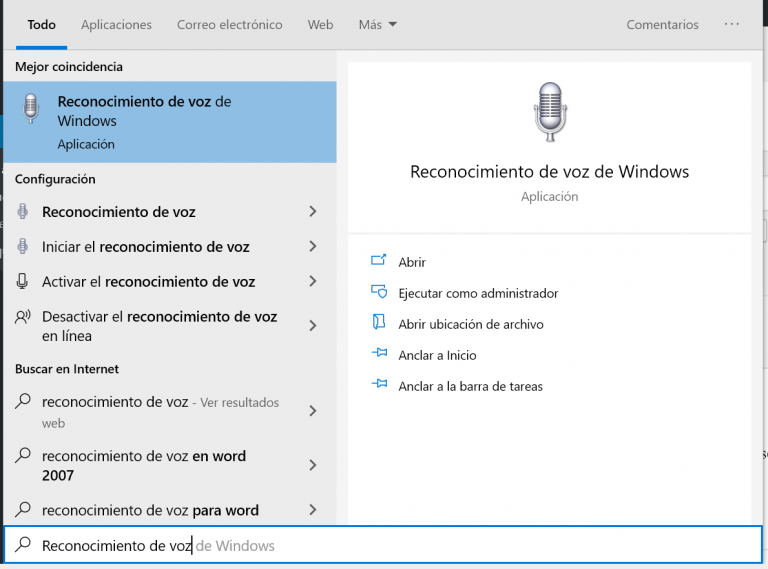The image size is (768, 569).
Task: Open the three-dots more options menu
Action: pos(731,24)
